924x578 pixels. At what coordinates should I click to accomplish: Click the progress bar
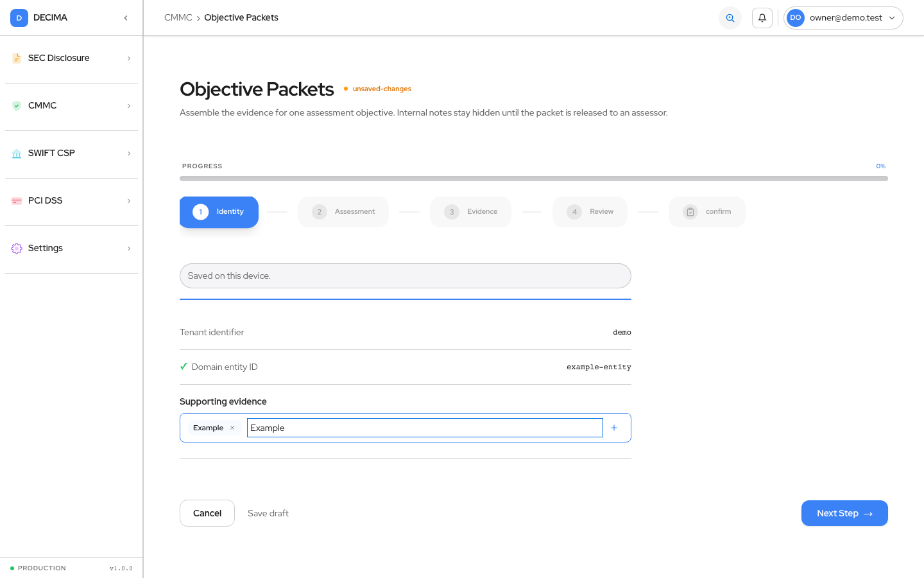click(534, 179)
